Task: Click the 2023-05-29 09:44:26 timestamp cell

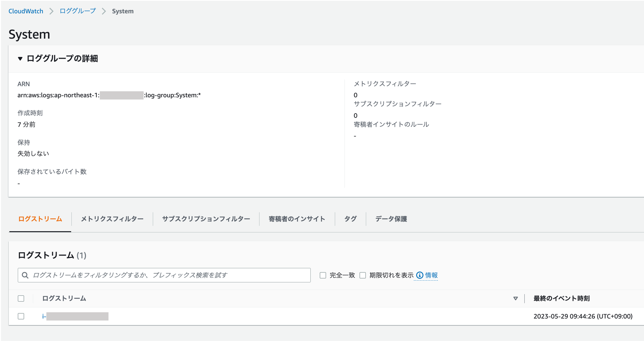Action: (583, 316)
